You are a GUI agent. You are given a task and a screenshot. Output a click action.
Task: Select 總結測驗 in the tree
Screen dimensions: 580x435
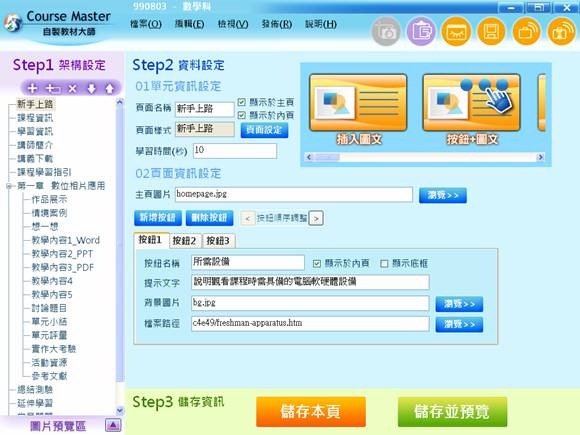[x=35, y=390]
